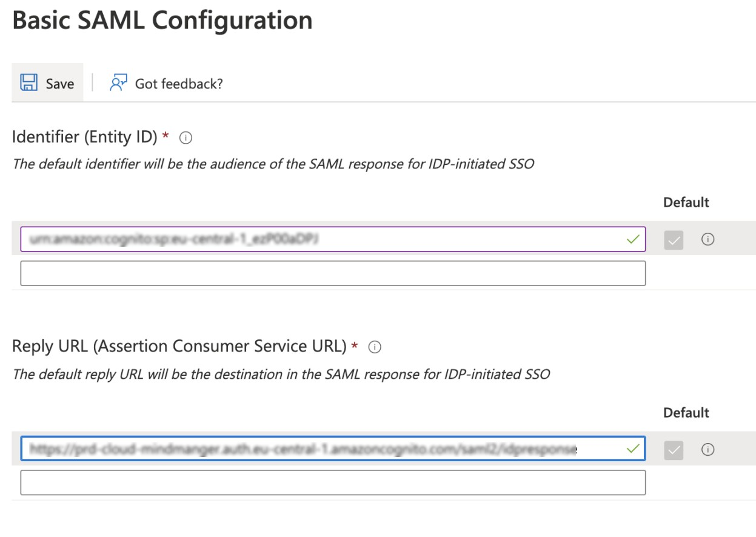Viewport: 756px width, 537px height.
Task: Click the Basic SAML Configuration heading
Action: coord(162,21)
